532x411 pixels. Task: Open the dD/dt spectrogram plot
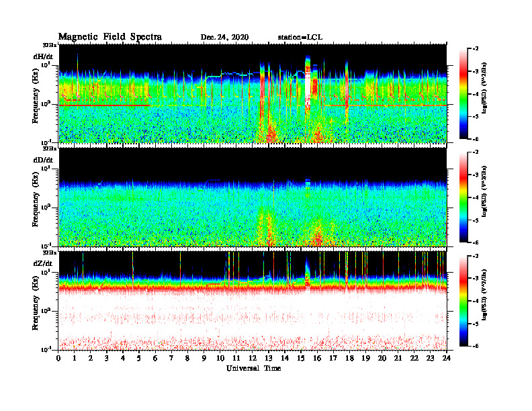click(253, 197)
